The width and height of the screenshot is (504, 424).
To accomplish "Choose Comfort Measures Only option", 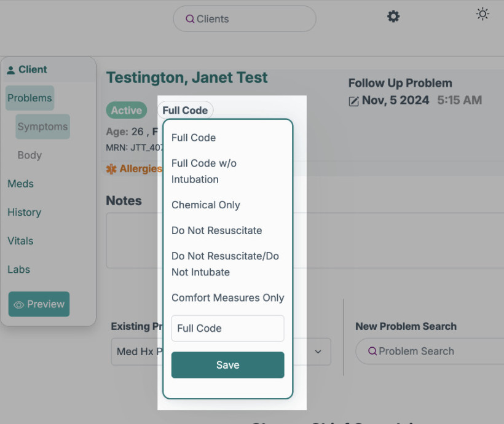I will click(227, 298).
